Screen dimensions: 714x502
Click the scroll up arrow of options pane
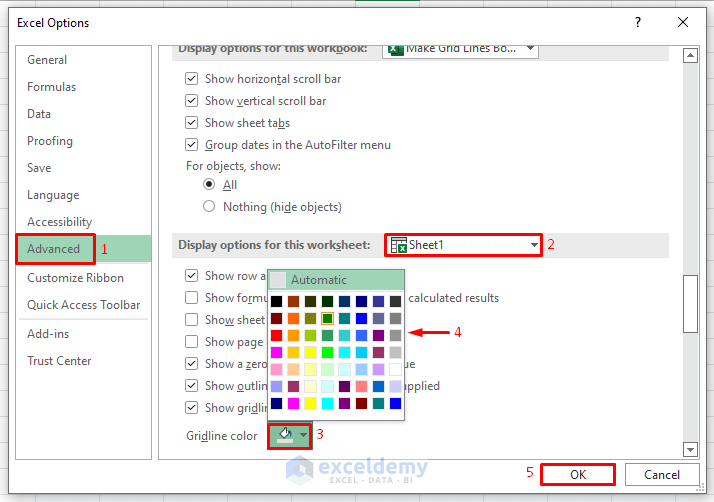[690, 56]
